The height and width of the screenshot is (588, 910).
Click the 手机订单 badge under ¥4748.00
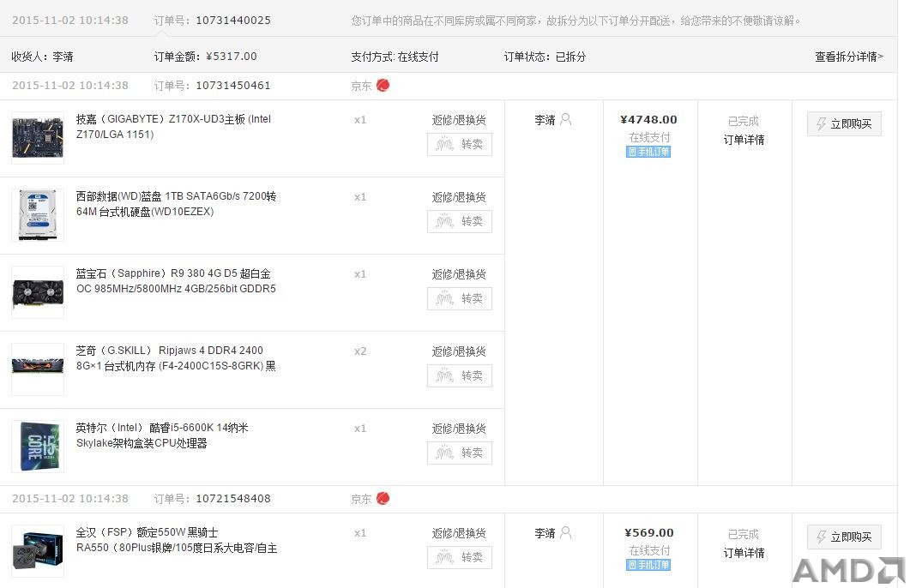(648, 152)
